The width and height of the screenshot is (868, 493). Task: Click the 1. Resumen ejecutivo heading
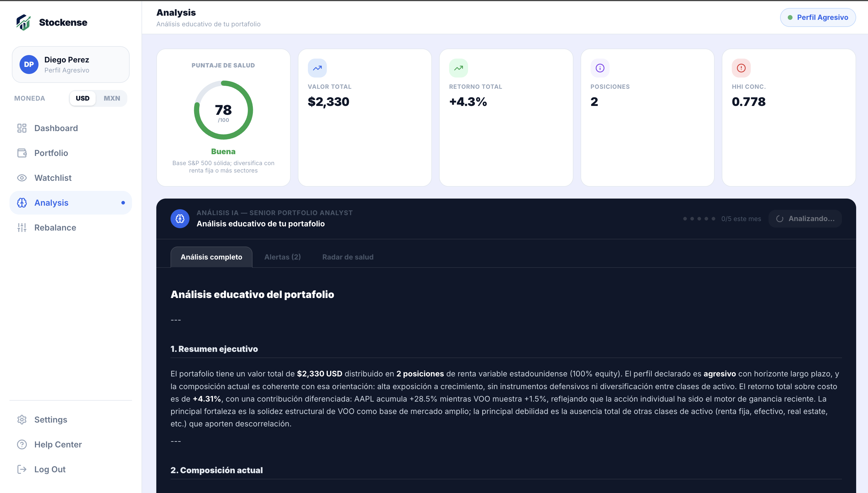(214, 349)
